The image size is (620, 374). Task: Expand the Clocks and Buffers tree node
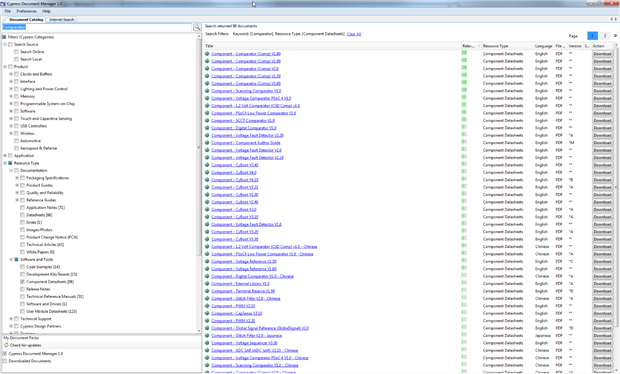point(11,74)
